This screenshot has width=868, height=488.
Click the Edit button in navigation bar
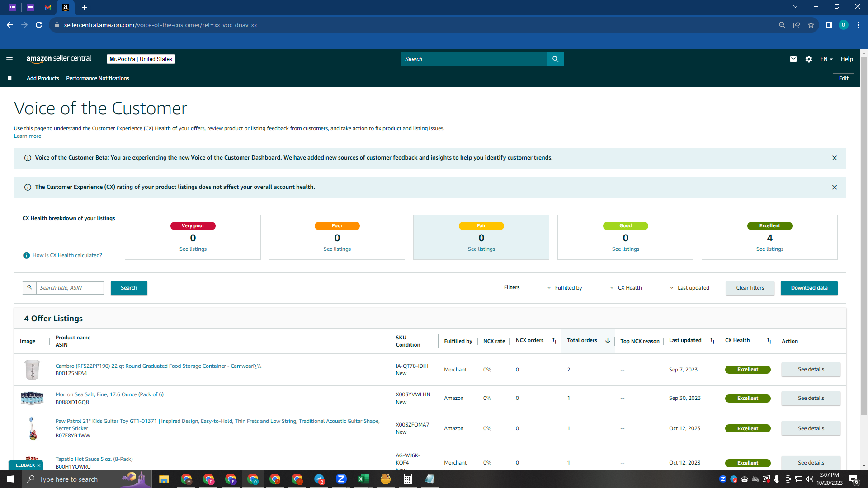[844, 78]
